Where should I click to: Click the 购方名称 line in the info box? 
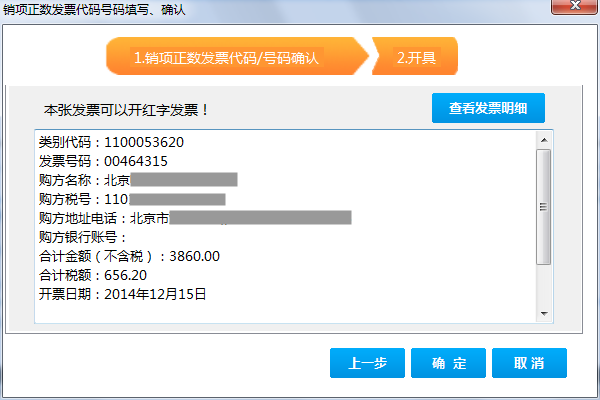click(138, 180)
